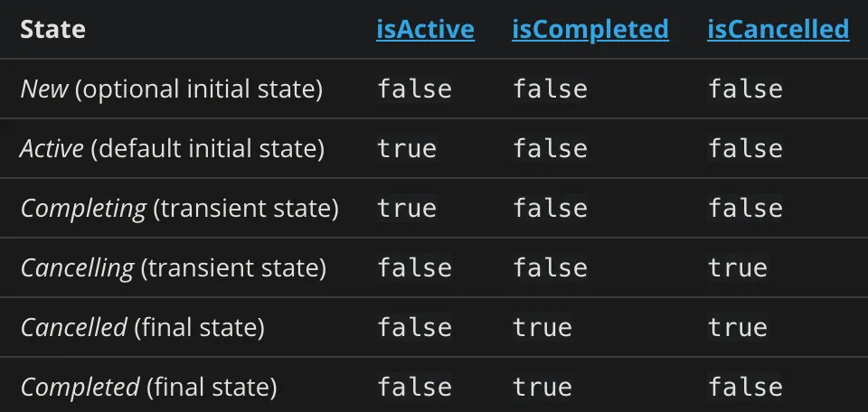
Task: Select the isCancelled value for the Active state
Action: click(746, 149)
